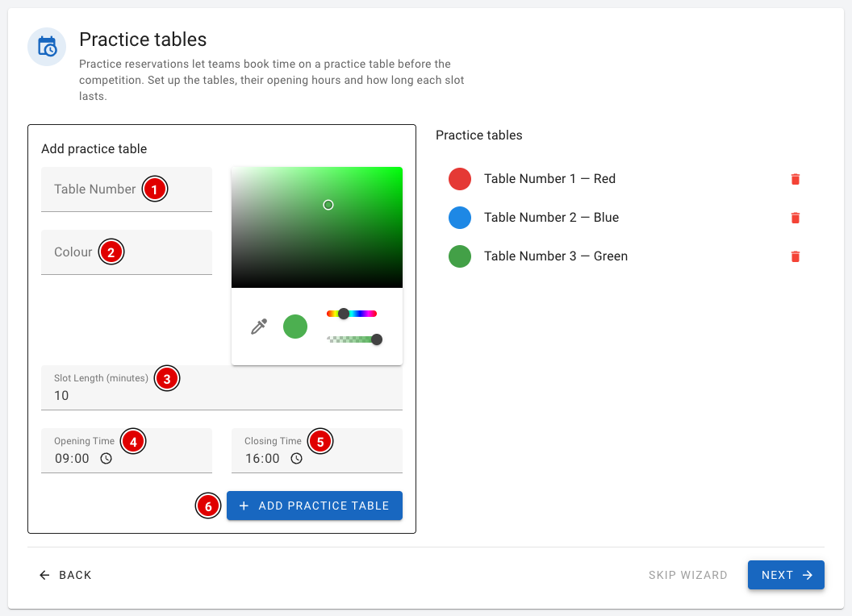The width and height of the screenshot is (852, 616).
Task: Delete Table Number 1 — Red
Action: tap(795, 179)
